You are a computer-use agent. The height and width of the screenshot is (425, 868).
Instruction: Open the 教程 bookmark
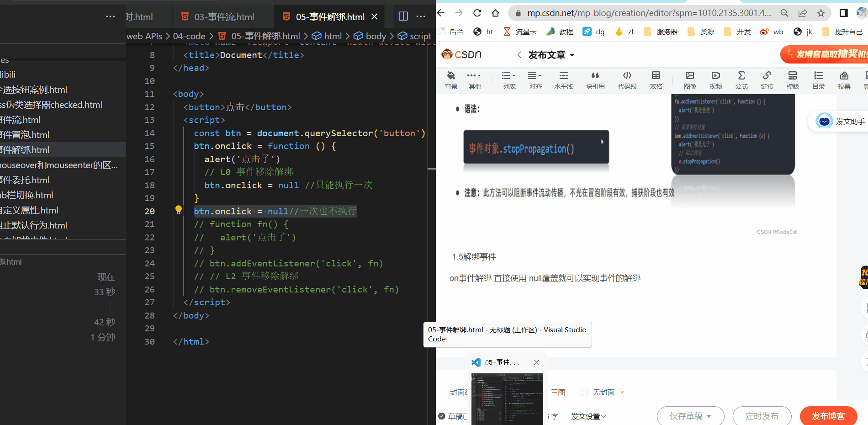(x=560, y=32)
